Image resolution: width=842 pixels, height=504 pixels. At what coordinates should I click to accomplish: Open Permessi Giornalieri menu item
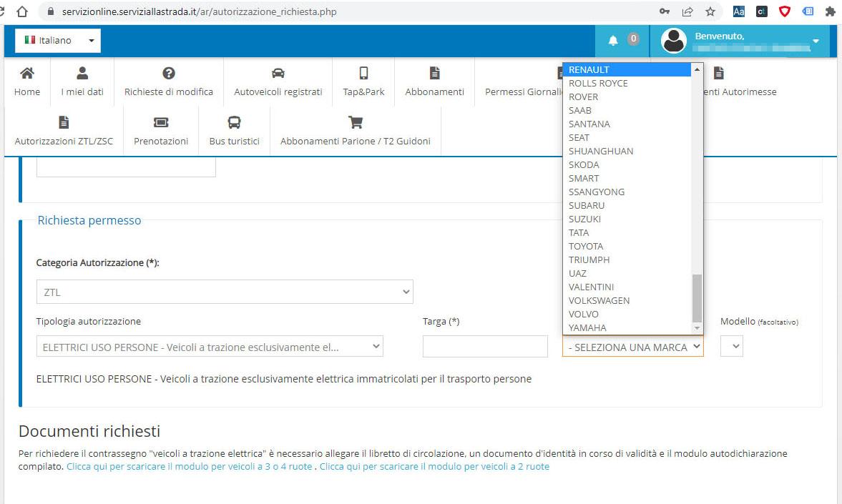pos(524,92)
